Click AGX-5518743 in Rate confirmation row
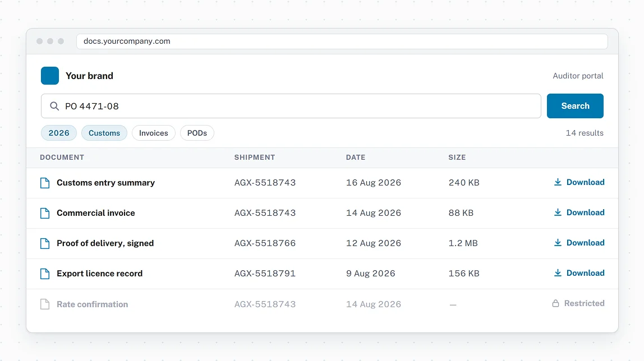 point(265,304)
